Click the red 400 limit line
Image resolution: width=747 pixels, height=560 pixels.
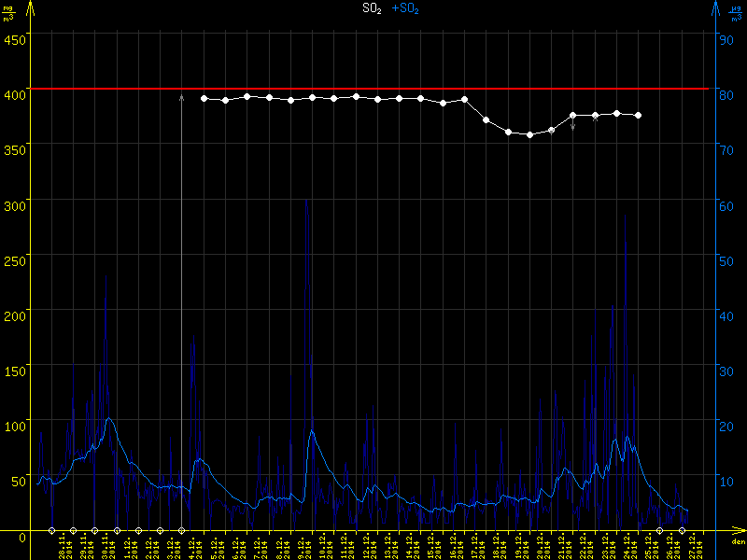373,89
